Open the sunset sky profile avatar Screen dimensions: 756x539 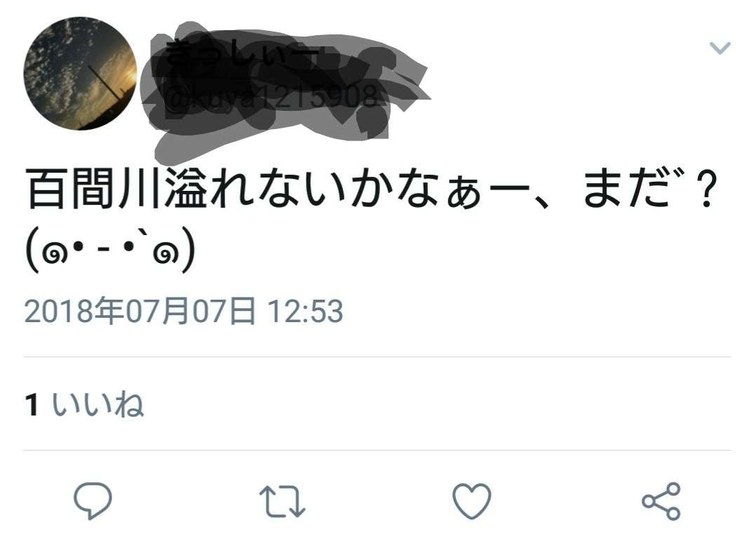[x=80, y=74]
